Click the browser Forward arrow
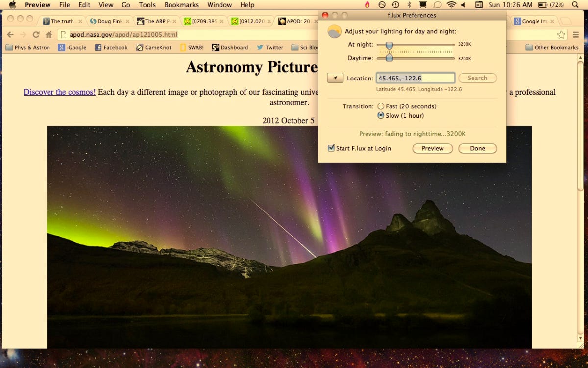Screen dimensions: 588x368 coord(23,34)
